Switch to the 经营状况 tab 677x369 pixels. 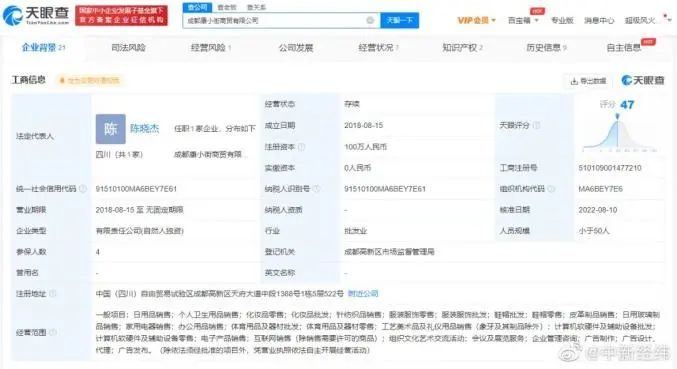[378, 47]
